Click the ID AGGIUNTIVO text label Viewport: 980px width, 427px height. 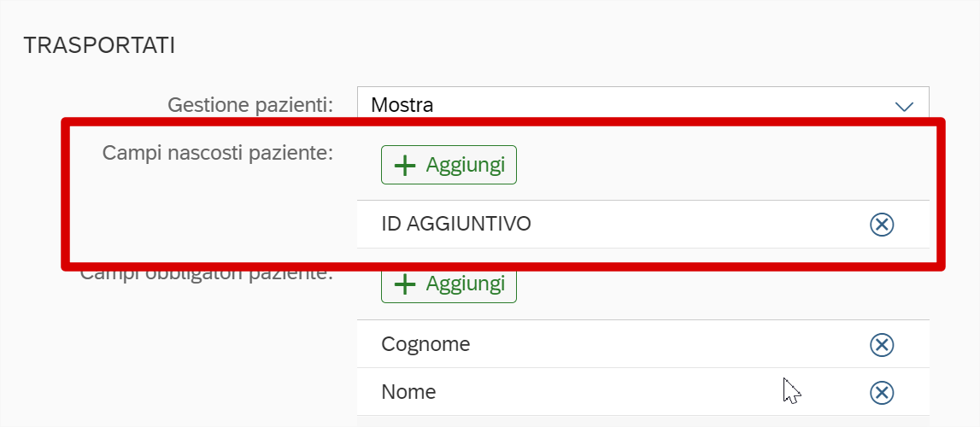(x=456, y=224)
